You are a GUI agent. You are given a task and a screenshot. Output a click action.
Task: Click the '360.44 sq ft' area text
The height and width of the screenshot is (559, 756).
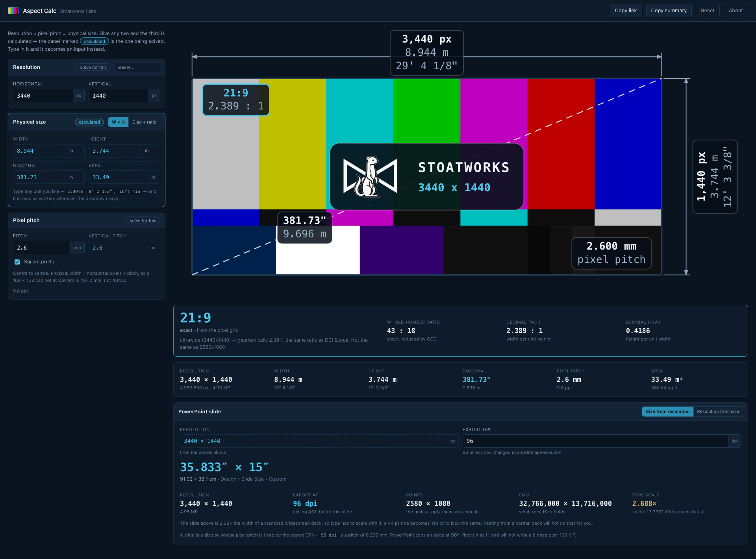coord(664,388)
